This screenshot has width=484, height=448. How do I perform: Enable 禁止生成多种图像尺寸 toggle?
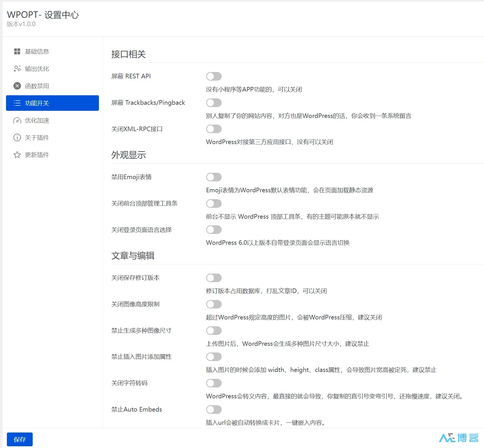click(x=214, y=331)
